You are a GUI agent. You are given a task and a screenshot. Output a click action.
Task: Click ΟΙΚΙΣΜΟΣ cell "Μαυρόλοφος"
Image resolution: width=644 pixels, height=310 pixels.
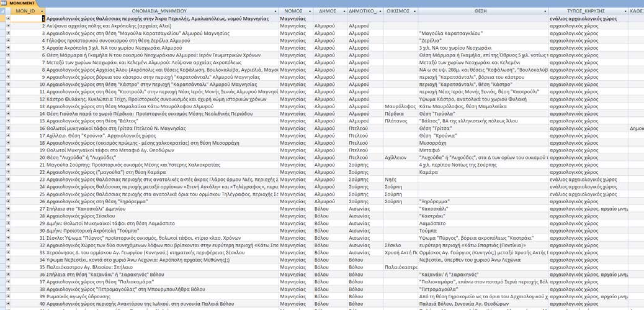click(x=401, y=106)
